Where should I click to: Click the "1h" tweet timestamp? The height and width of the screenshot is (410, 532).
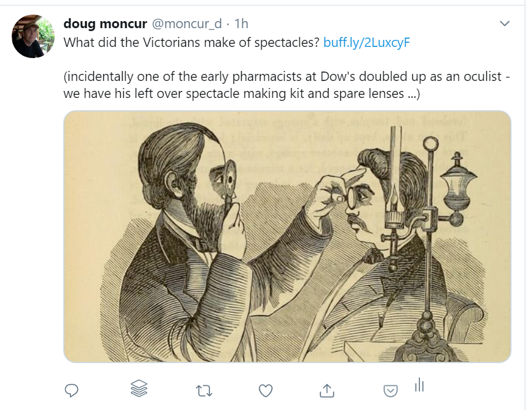point(241,24)
